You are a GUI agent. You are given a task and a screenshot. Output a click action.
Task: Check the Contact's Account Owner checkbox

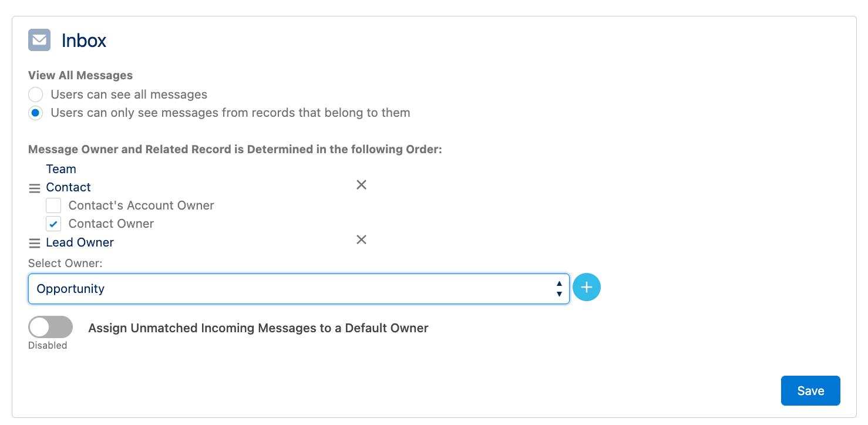[x=54, y=205]
